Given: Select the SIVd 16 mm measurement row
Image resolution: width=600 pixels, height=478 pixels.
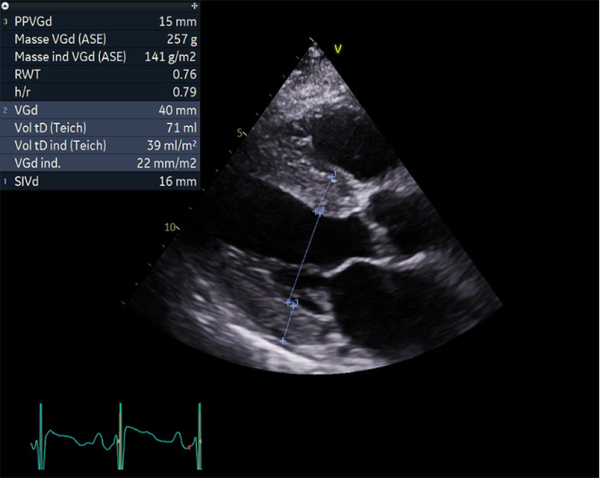Looking at the screenshot, I should [x=100, y=181].
